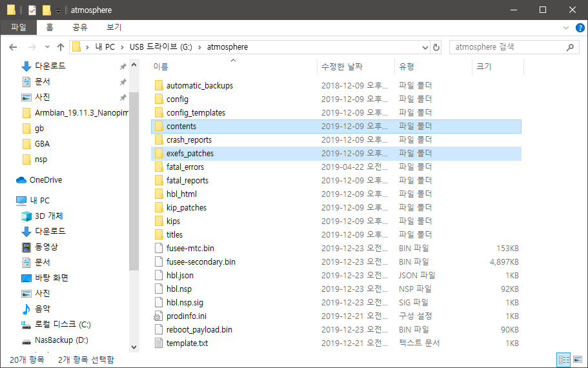Open 3D 개체 in navigation pane

(x=43, y=216)
